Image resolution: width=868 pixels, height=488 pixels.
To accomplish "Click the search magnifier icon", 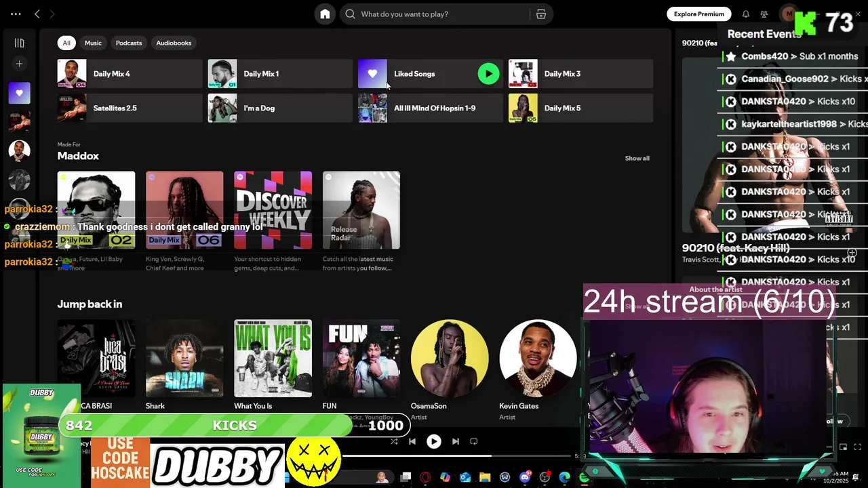I will [350, 14].
